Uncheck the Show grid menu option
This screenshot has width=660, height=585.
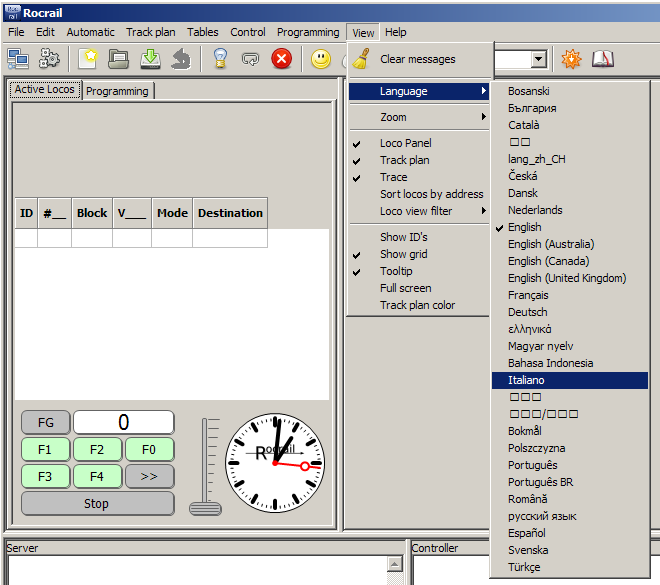click(405, 254)
